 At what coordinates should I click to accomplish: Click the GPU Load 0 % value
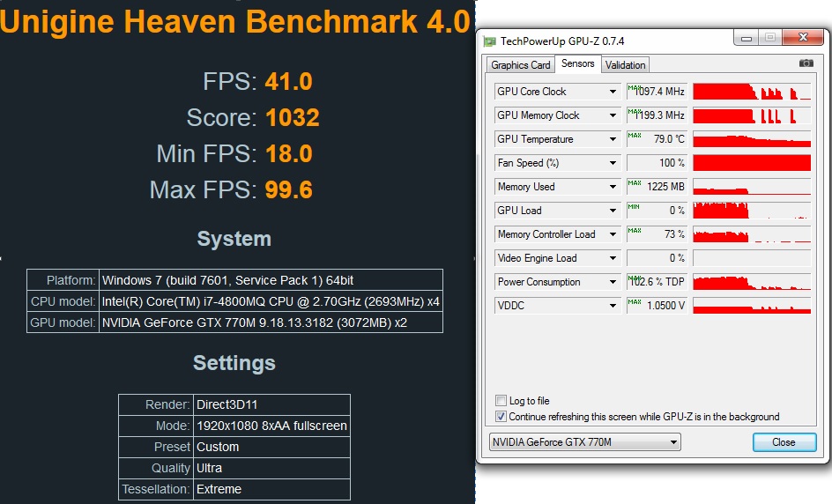(657, 211)
